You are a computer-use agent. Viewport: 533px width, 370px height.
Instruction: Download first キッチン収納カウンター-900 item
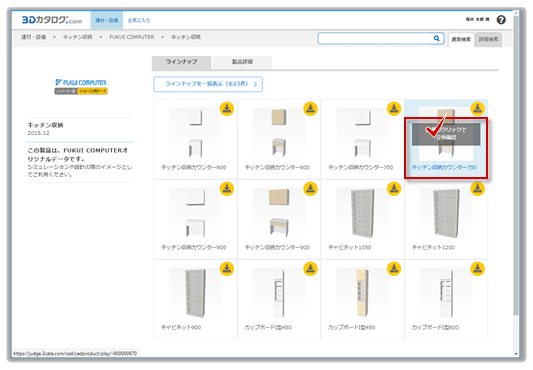227,189
